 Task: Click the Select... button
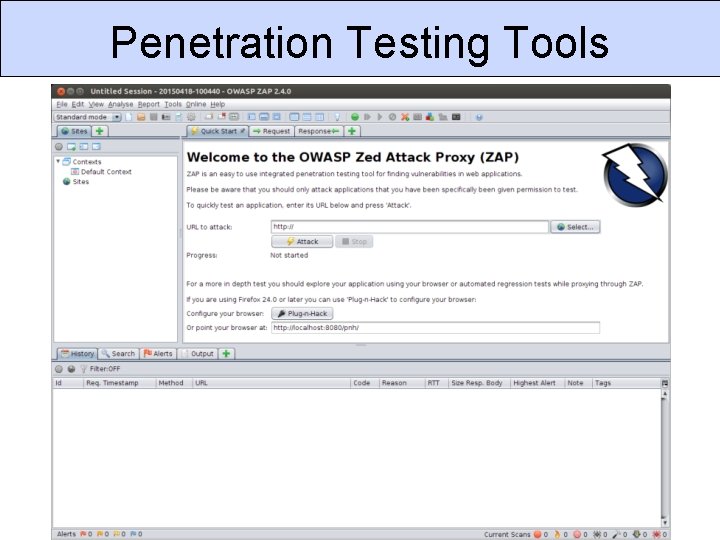click(575, 227)
